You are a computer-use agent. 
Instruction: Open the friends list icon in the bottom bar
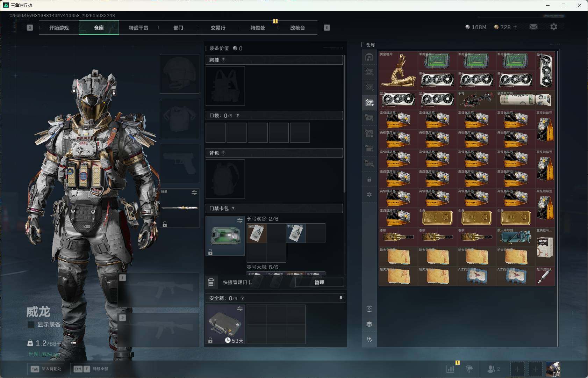pyautogui.click(x=493, y=369)
